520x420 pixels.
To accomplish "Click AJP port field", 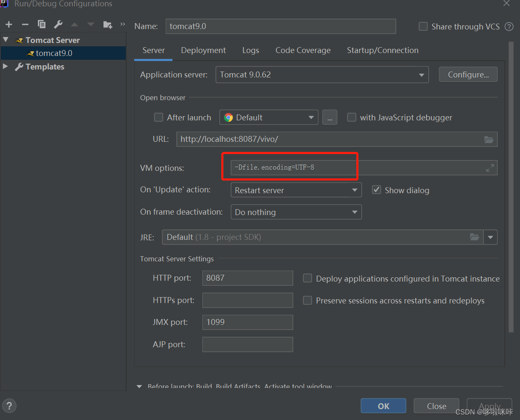I will [247, 344].
